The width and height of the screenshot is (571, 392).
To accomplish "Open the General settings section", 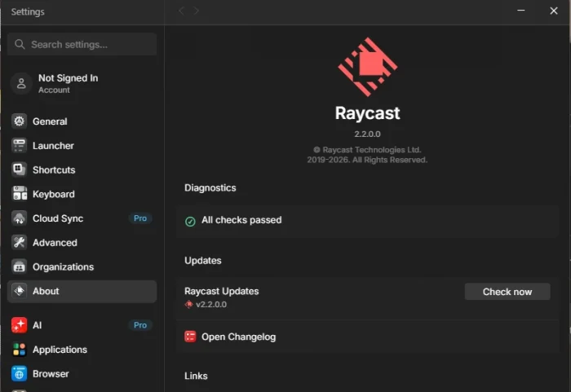I will click(82, 121).
